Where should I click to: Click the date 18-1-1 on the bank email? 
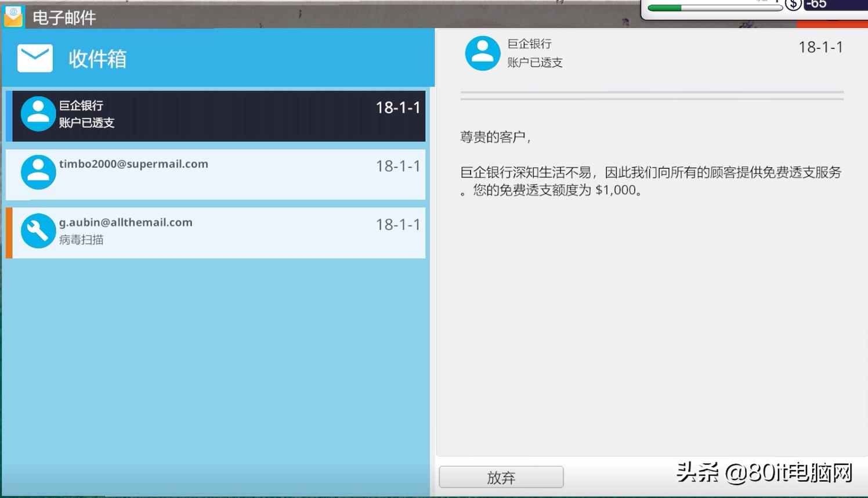coord(398,109)
